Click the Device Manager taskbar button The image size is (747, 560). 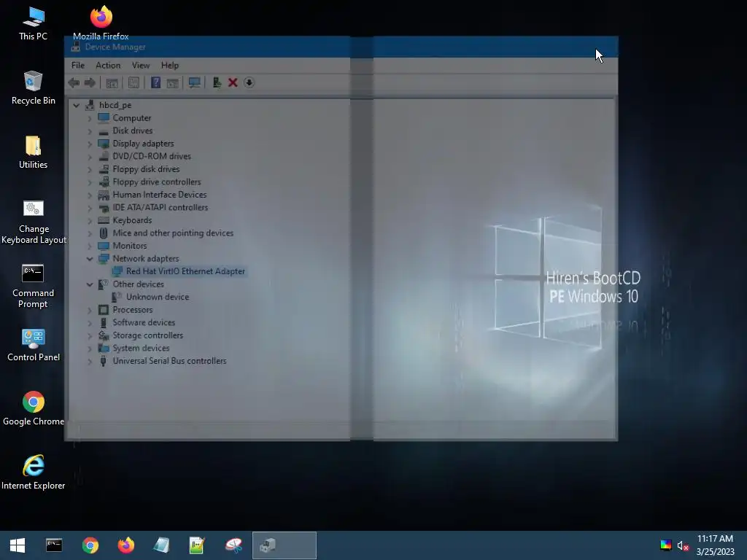[x=284, y=545]
